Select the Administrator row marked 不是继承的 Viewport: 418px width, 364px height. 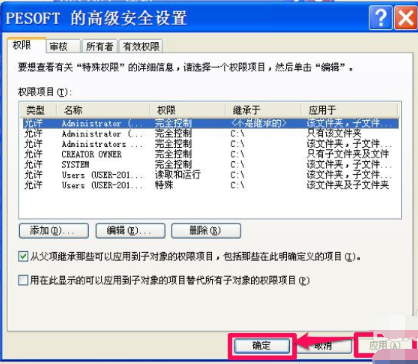[x=210, y=123]
